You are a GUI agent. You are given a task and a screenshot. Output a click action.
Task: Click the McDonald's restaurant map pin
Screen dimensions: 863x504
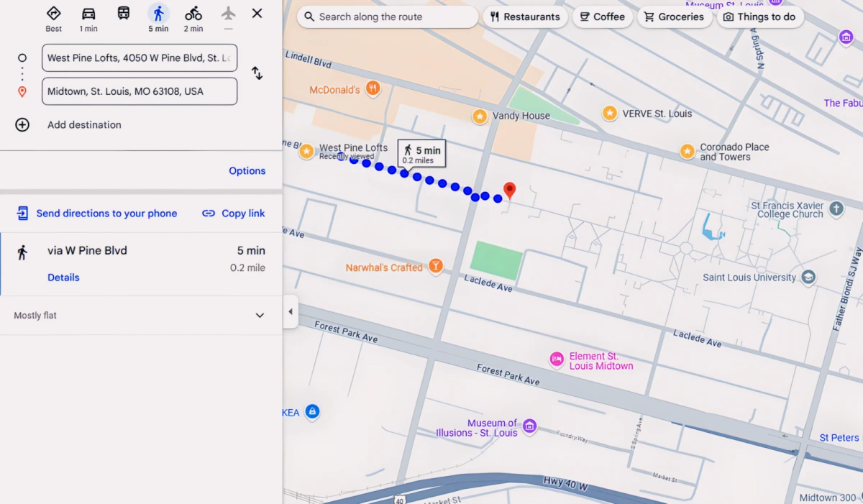[x=373, y=89]
